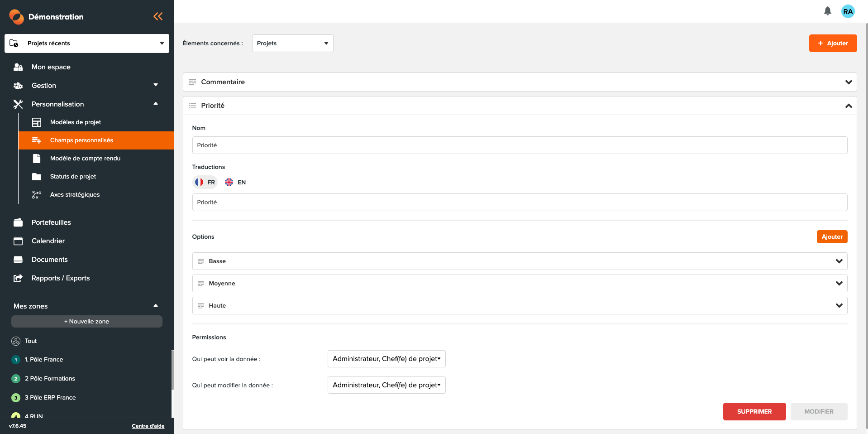The height and width of the screenshot is (434, 868).
Task: Click the handle icon of Moyenne option
Action: [x=201, y=284]
